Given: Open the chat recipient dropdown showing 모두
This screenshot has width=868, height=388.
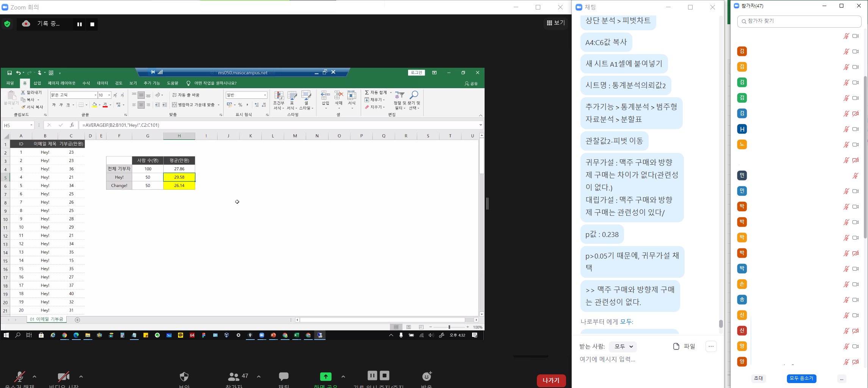Looking at the screenshot, I should pos(623,346).
